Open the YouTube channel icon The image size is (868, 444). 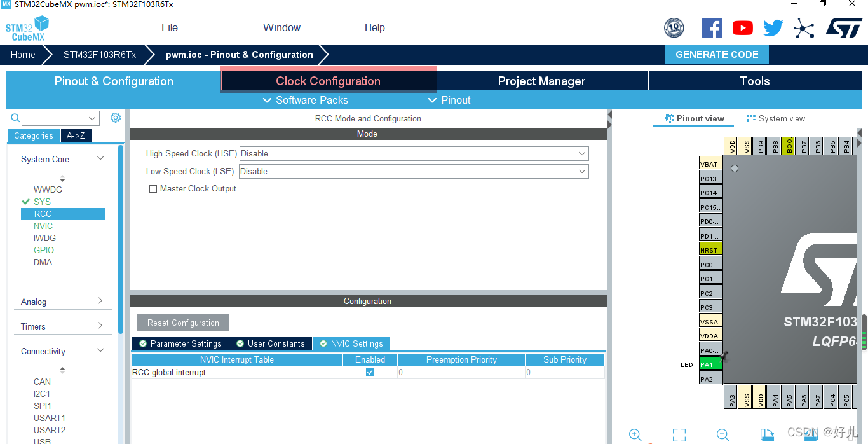[x=742, y=28]
